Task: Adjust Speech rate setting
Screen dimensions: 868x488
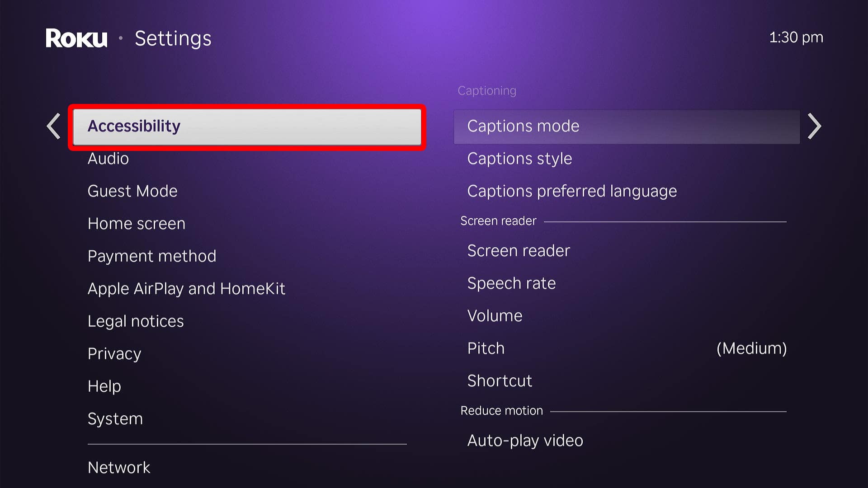Action: 511,282
